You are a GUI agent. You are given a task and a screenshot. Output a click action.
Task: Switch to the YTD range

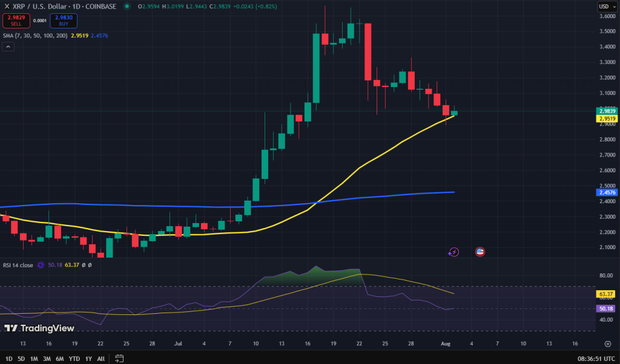[x=74, y=359]
